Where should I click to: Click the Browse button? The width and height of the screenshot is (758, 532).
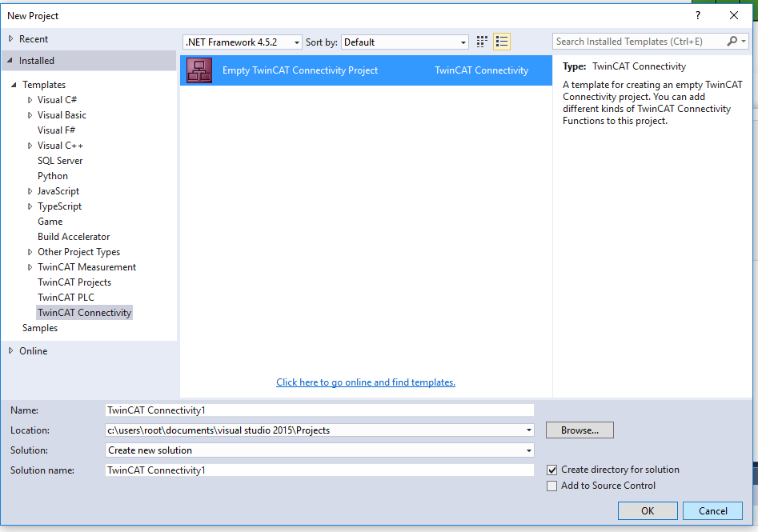tap(580, 430)
